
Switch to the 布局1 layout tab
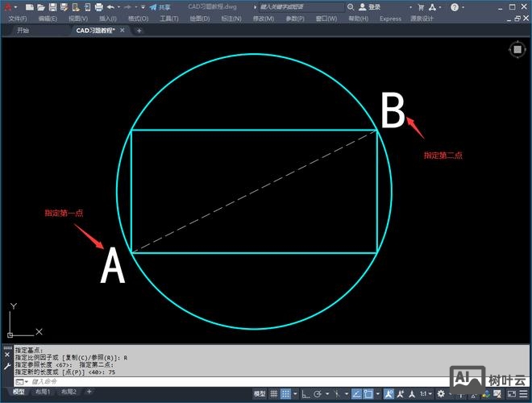(x=43, y=393)
